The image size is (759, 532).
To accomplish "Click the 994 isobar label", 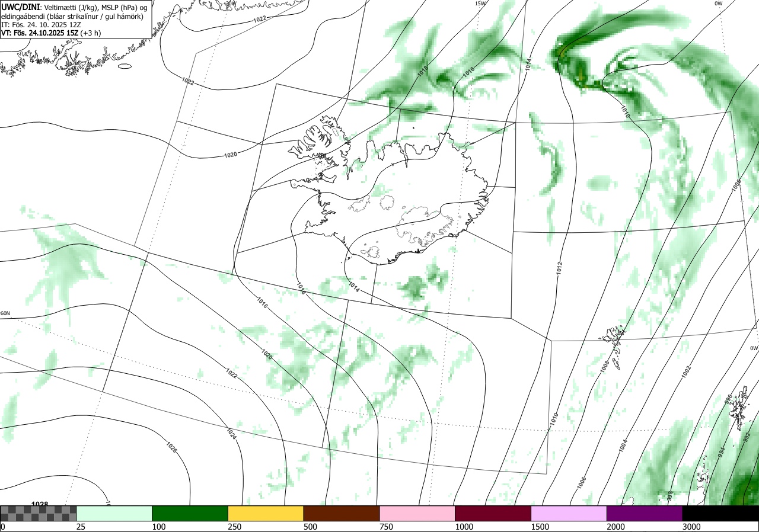I will 722,451.
